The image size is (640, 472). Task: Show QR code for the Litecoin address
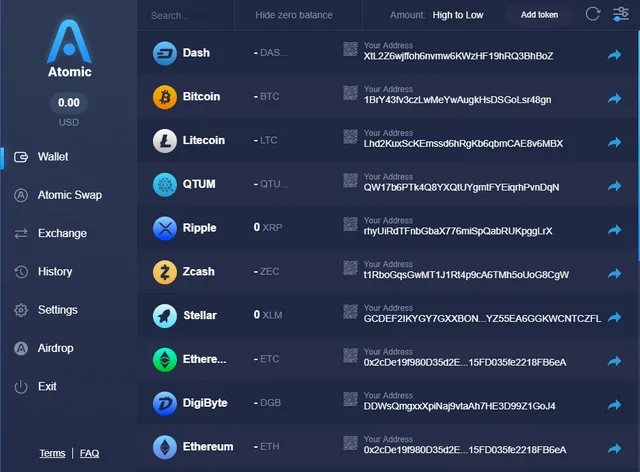(x=350, y=136)
